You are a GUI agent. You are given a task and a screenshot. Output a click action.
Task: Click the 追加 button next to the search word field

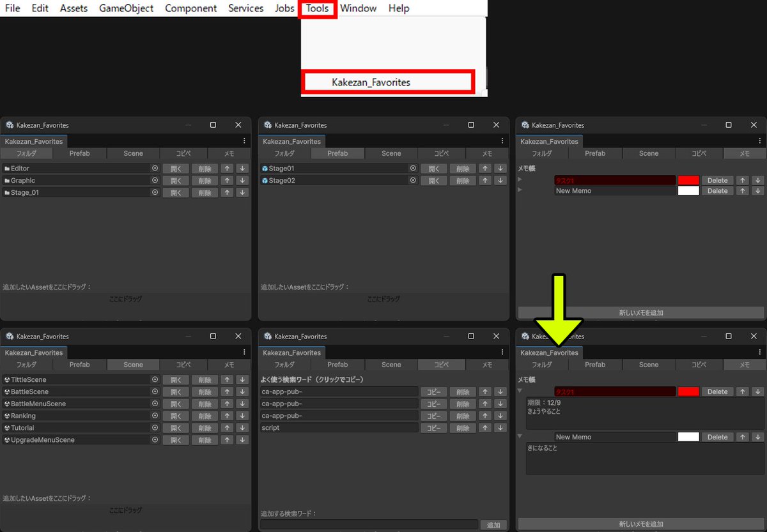pos(493,525)
